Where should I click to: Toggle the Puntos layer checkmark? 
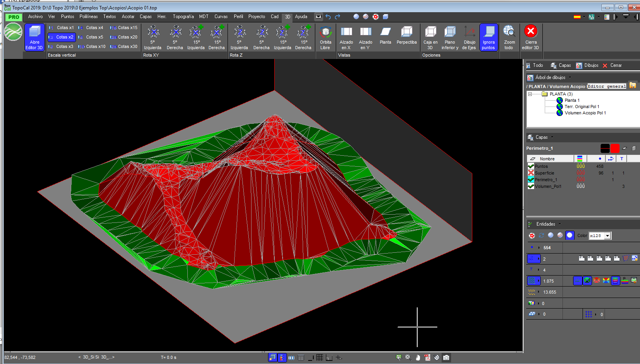click(x=531, y=166)
